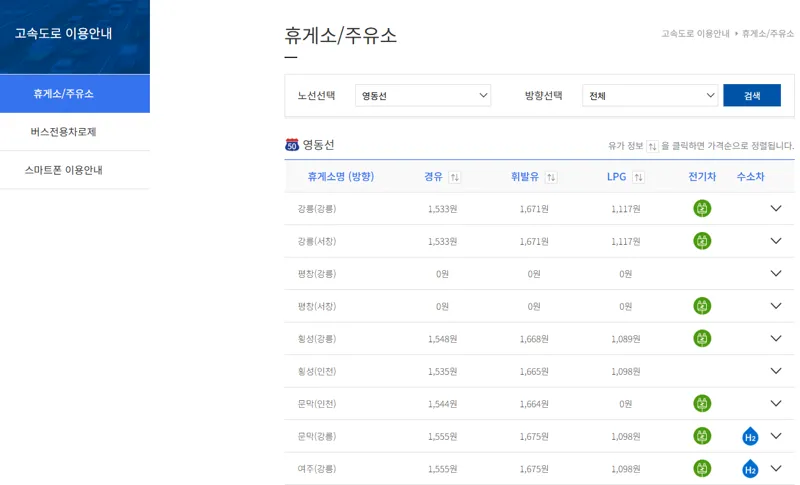Click 1,544원 diesel price in 문막(인천) row

click(442, 404)
